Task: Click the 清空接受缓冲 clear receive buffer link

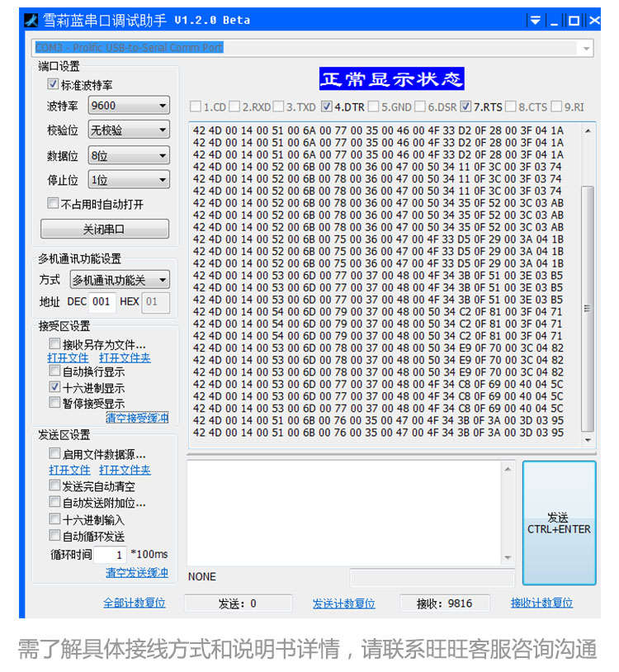Action: point(137,419)
